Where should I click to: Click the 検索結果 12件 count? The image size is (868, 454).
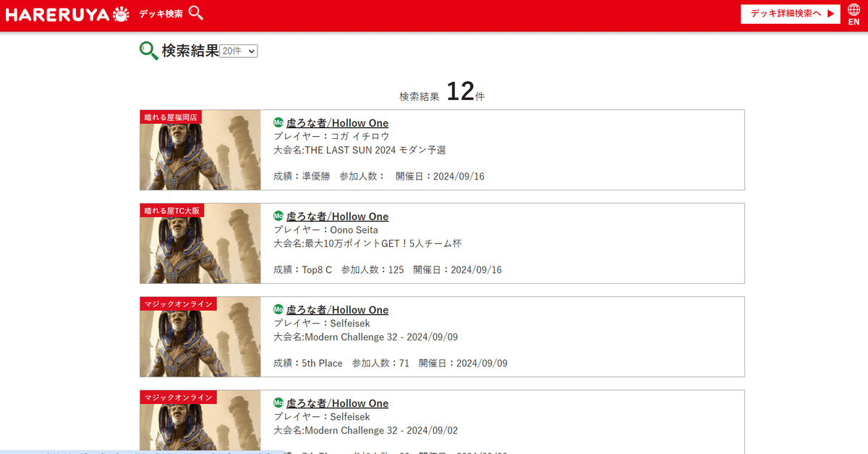click(442, 92)
